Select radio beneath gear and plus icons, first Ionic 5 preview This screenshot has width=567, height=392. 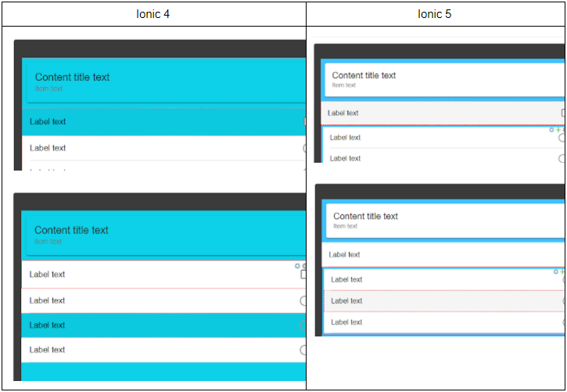pos(562,138)
